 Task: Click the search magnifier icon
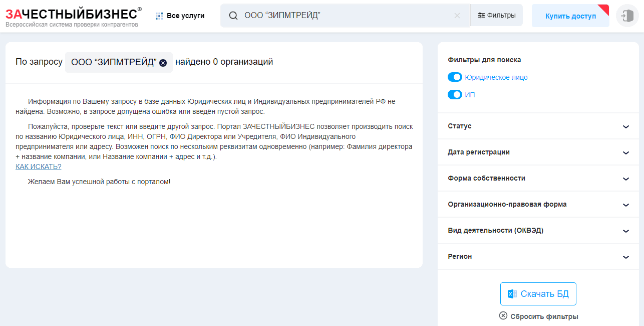click(x=233, y=16)
